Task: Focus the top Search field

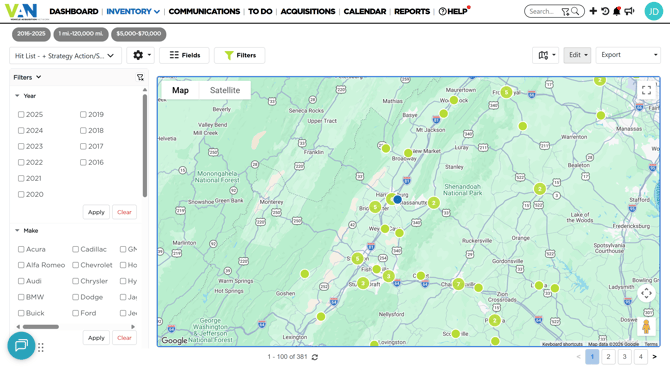Action: pos(543,12)
